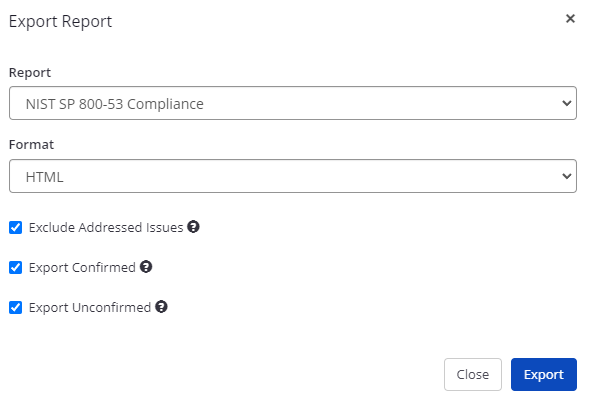Click the Format field label
The image size is (589, 402).
tap(31, 145)
